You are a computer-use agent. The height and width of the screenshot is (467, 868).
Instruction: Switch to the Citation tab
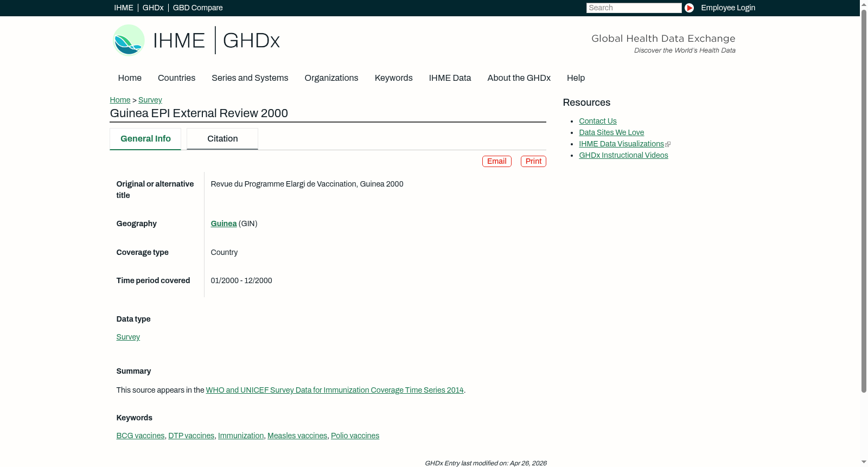coord(222,139)
